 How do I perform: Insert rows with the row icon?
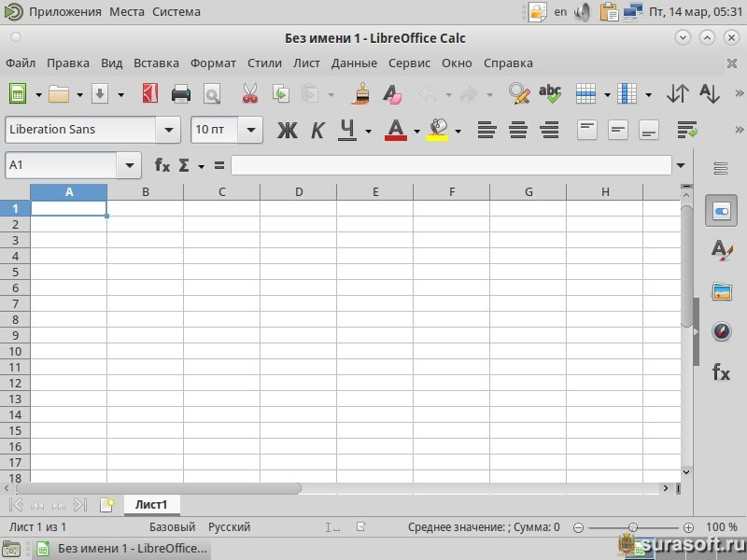coord(586,94)
